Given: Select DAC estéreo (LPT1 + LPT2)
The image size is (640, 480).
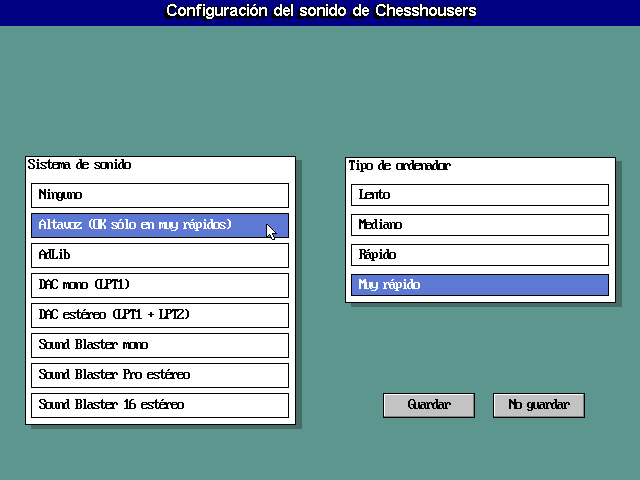Looking at the screenshot, I should point(160,315).
